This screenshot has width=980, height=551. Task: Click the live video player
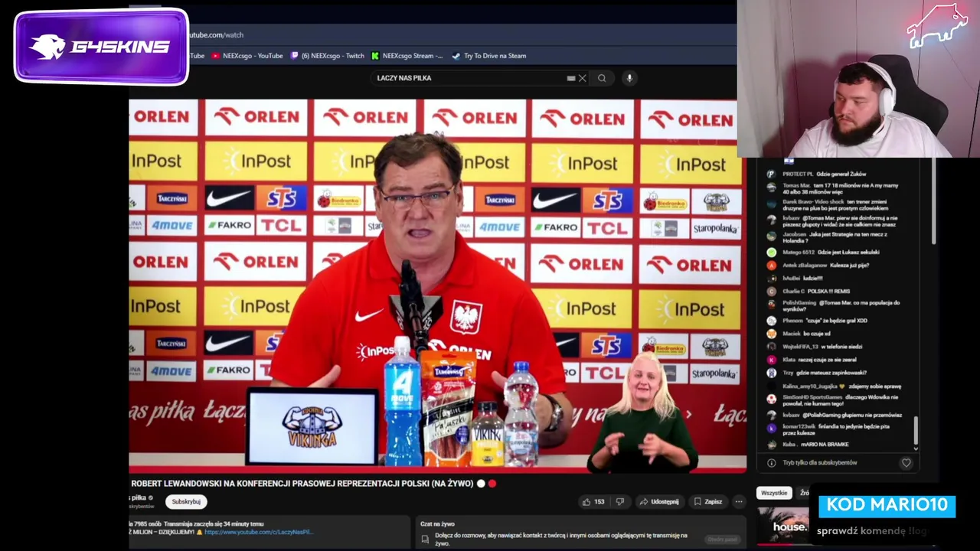tap(437, 285)
